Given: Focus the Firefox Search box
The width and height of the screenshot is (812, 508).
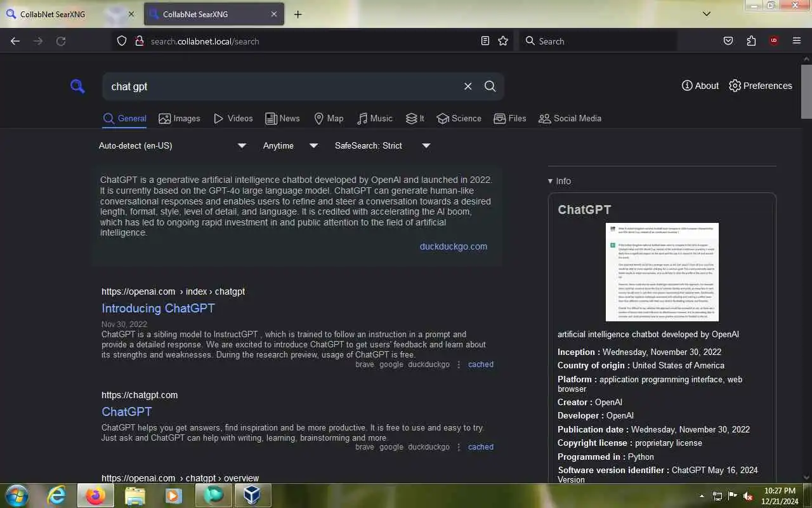Looking at the screenshot, I should click(x=598, y=41).
